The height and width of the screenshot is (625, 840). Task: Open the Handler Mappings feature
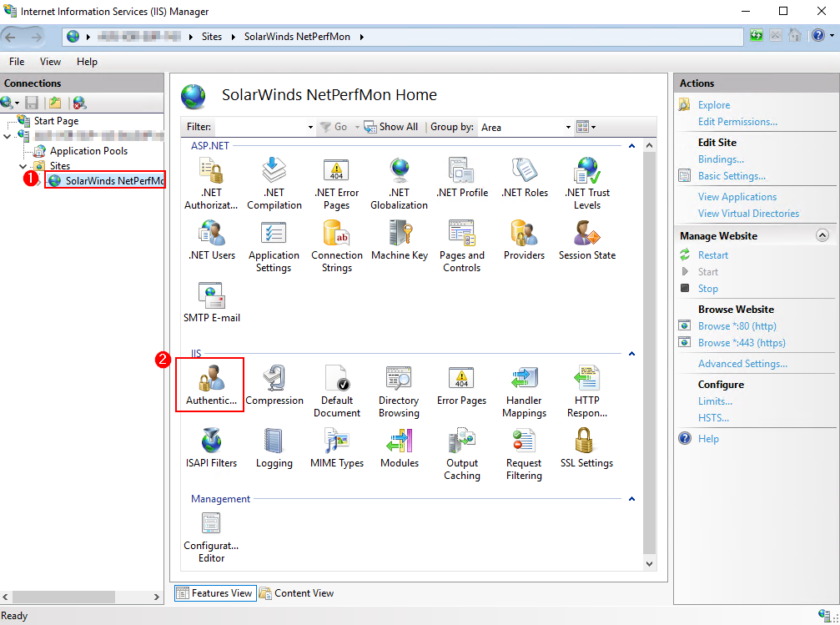coord(524,391)
